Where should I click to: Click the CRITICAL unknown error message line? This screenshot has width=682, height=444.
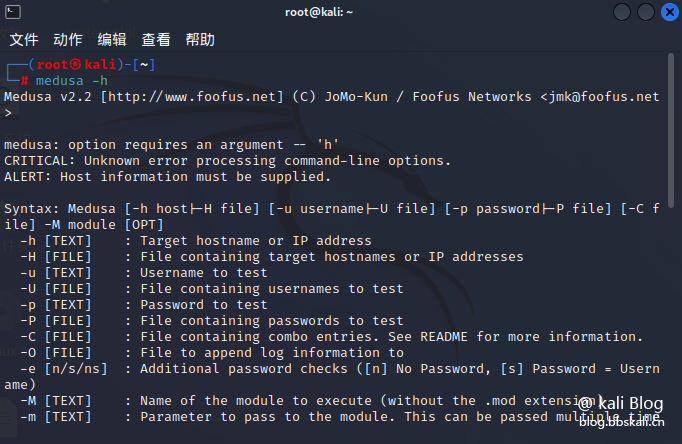click(x=227, y=161)
